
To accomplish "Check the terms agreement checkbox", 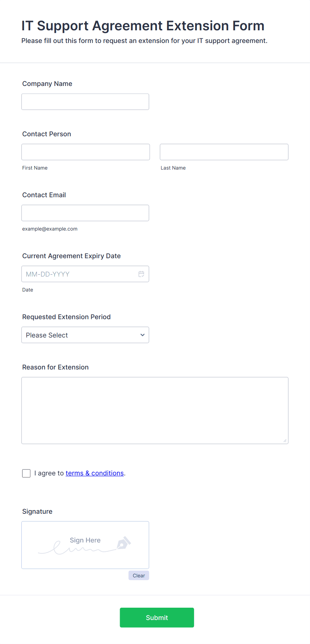I will (26, 473).
